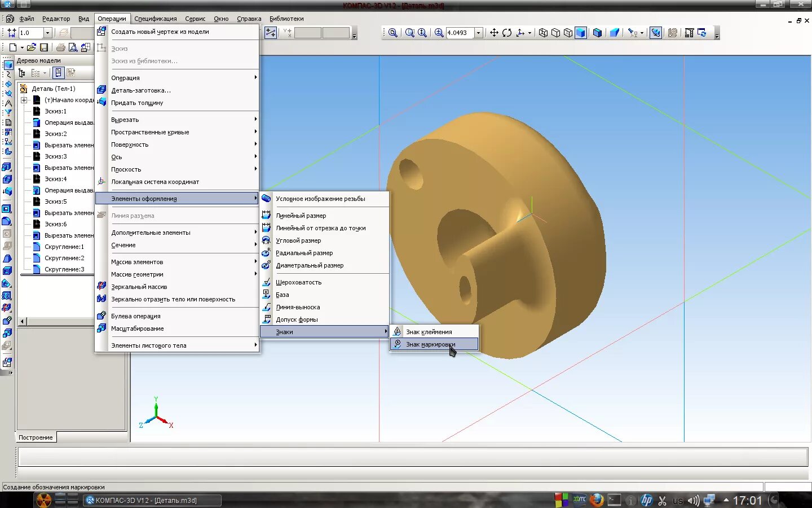Screen dimensions: 812x508
Task: Click the Шероховатость icon in submenu
Action: (x=266, y=282)
